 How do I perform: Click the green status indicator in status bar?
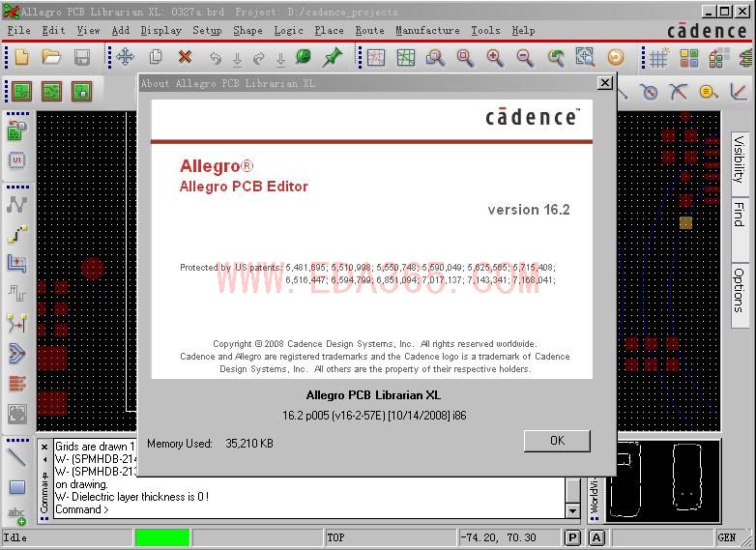tap(162, 537)
